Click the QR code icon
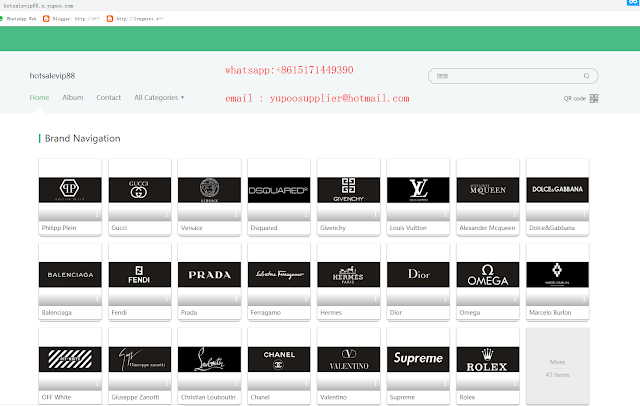 click(594, 98)
